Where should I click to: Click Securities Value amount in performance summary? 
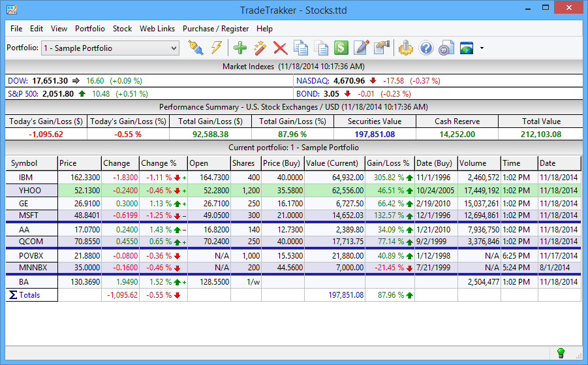[x=375, y=135]
